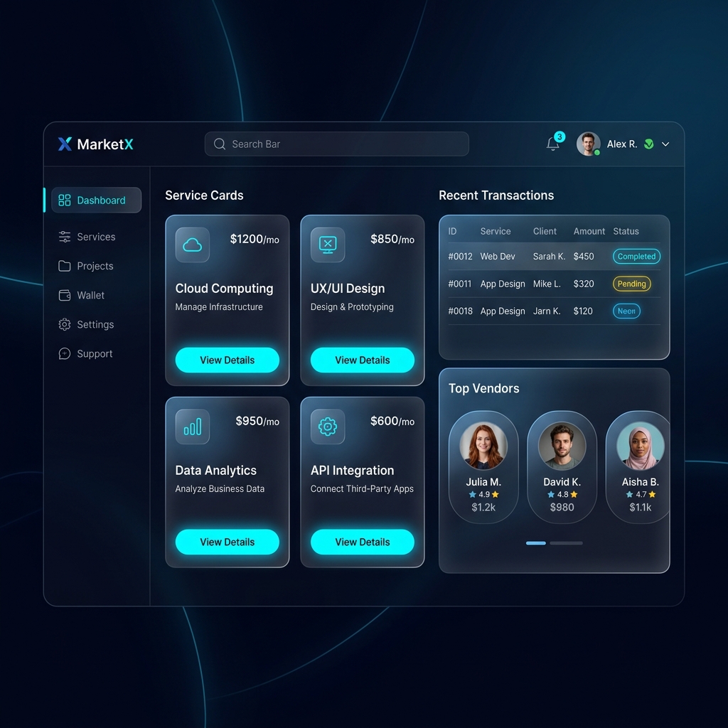Open David K. vendor photo
728x728 pixels.
[562, 446]
